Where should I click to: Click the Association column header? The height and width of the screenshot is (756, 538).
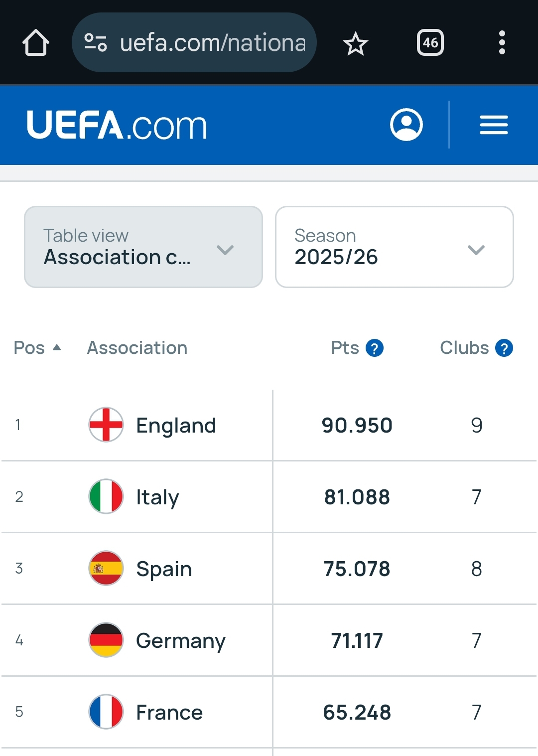(137, 348)
